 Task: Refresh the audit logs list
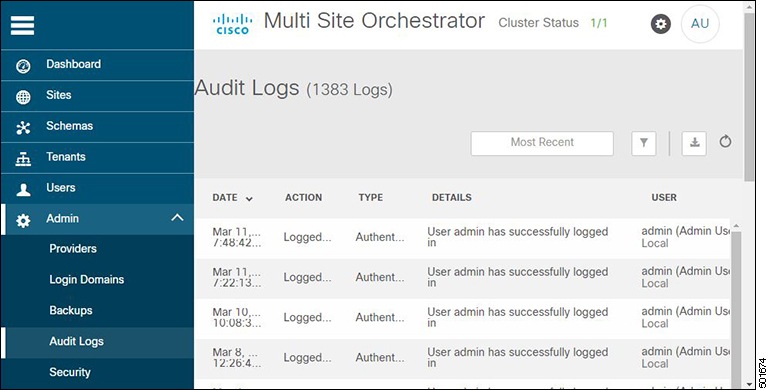click(x=725, y=142)
